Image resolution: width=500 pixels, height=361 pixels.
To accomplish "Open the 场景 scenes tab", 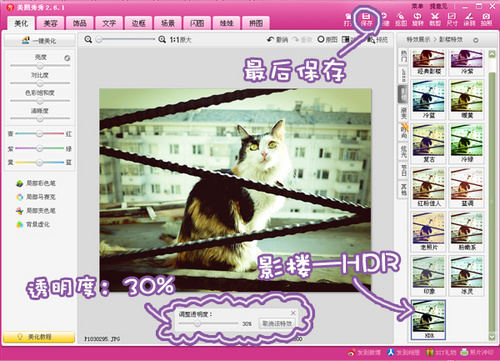I will pos(168,23).
